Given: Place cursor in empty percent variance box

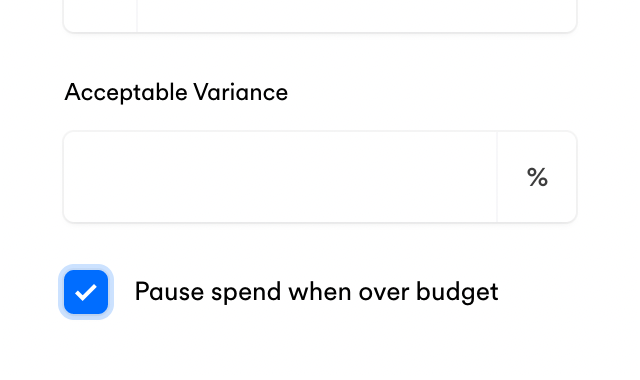Looking at the screenshot, I should [x=280, y=177].
